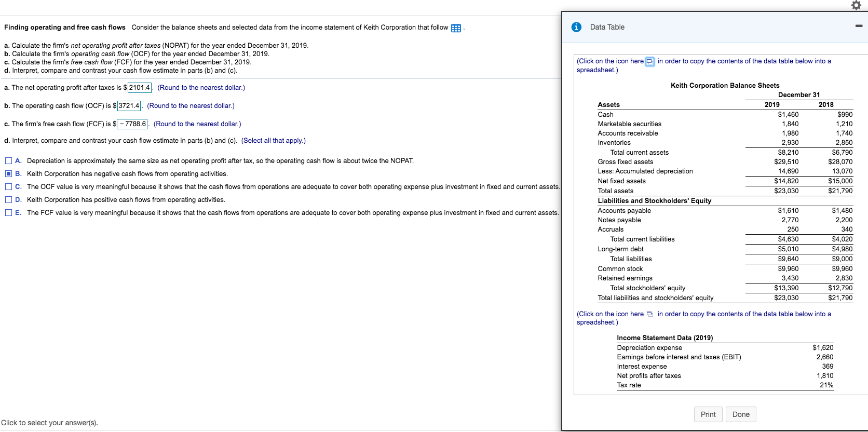Open the settings gear icon
Image resolution: width=868 pixels, height=432 pixels.
857,5
